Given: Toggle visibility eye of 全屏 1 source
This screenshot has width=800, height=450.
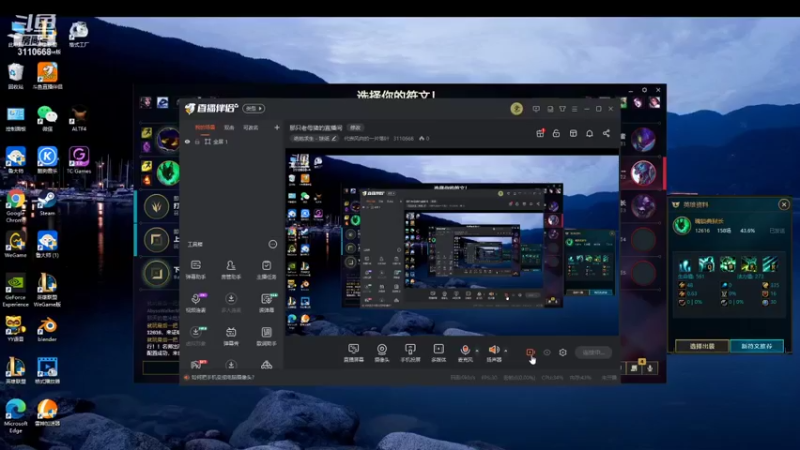Looking at the screenshot, I should [x=187, y=142].
